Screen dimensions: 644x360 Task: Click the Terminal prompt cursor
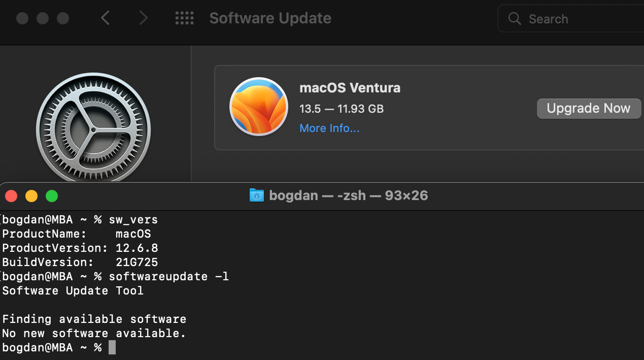pyautogui.click(x=112, y=348)
